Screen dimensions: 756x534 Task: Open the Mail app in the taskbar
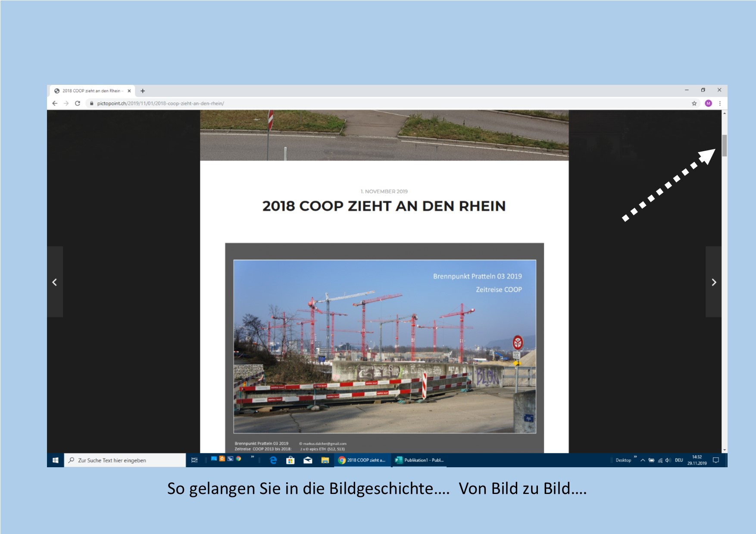click(308, 460)
